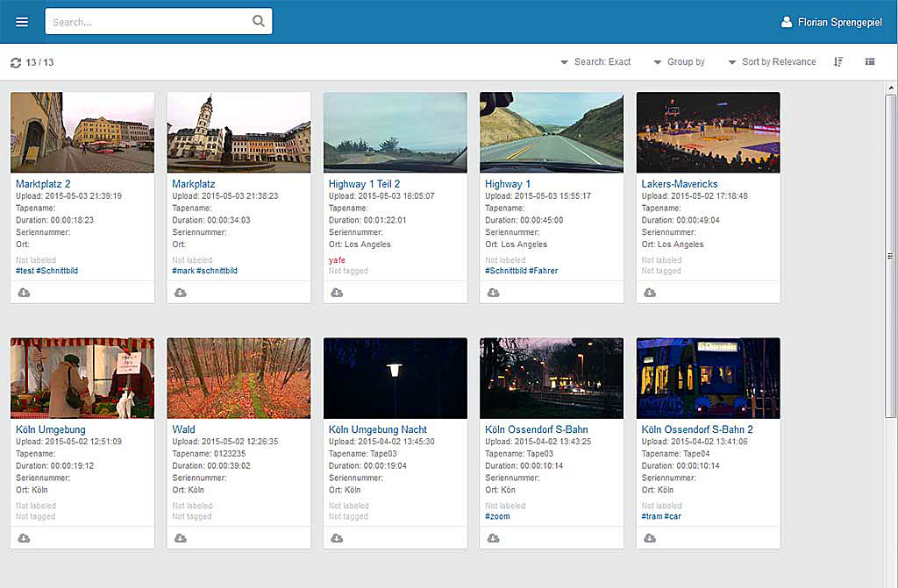Click cloud icon on Lakers-Mavericks card

[x=650, y=293]
